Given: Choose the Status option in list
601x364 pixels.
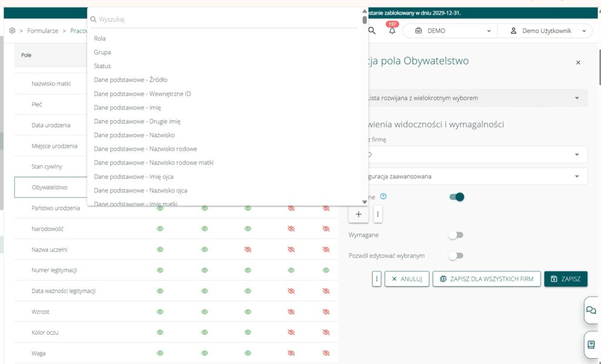Looking at the screenshot, I should (102, 66).
